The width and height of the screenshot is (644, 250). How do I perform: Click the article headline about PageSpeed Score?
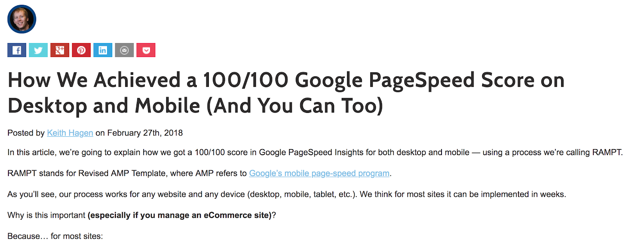(x=286, y=93)
